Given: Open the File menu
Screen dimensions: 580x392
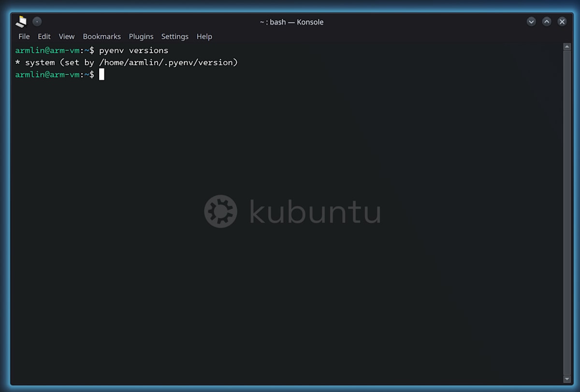Looking at the screenshot, I should 24,37.
